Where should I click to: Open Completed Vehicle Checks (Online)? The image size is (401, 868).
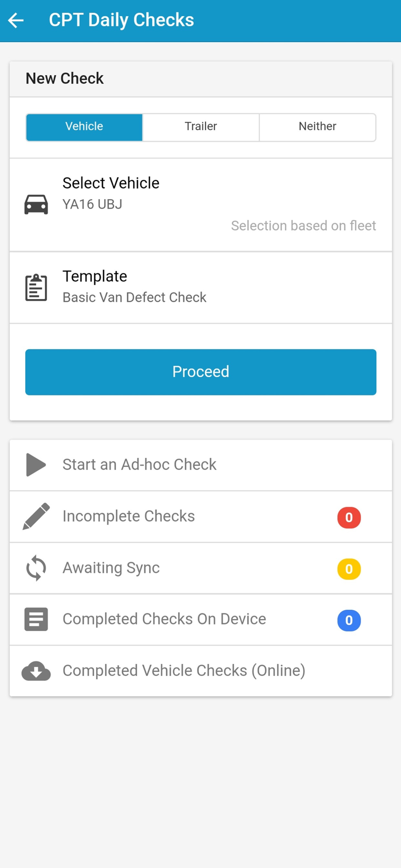tap(201, 671)
